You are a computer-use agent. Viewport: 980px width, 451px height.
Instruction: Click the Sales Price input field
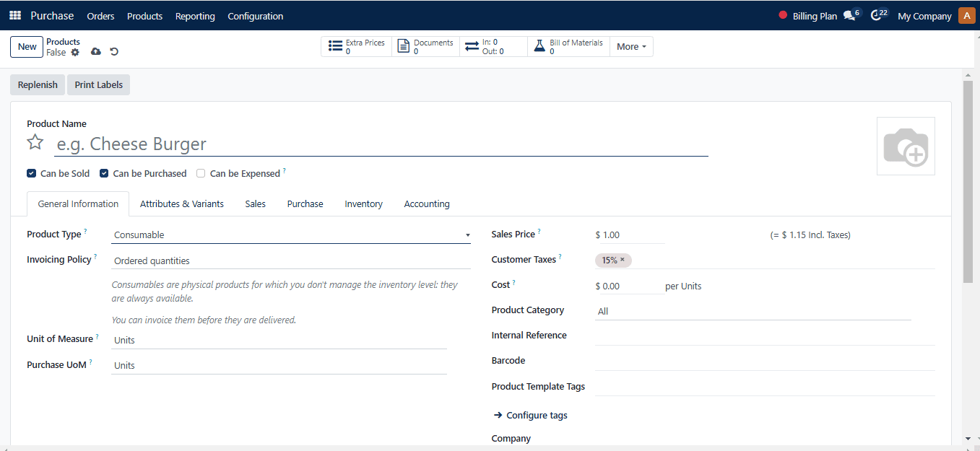click(x=633, y=235)
